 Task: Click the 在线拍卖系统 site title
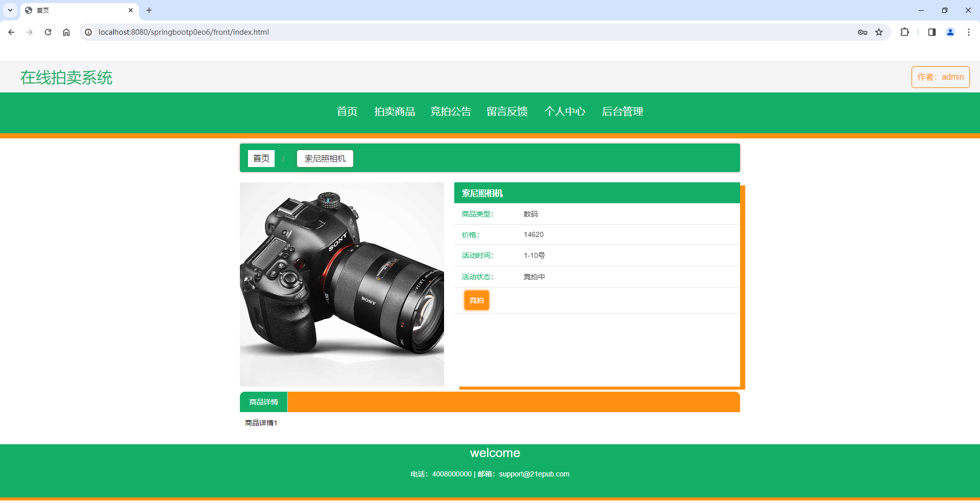click(x=66, y=78)
